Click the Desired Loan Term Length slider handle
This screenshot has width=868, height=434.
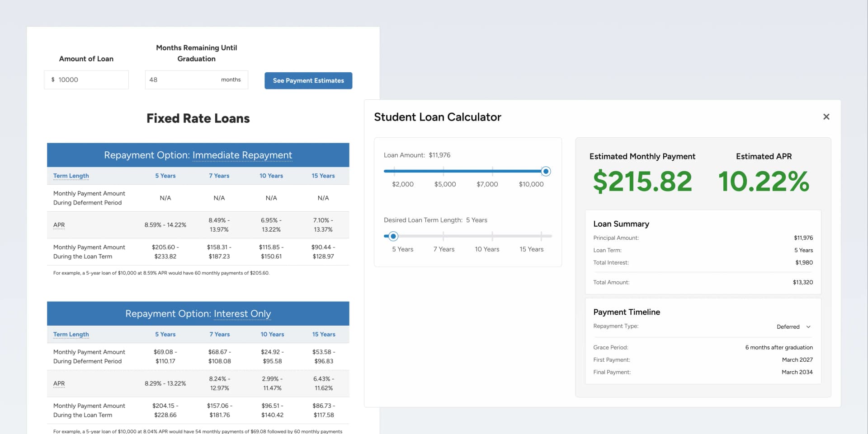(x=393, y=236)
